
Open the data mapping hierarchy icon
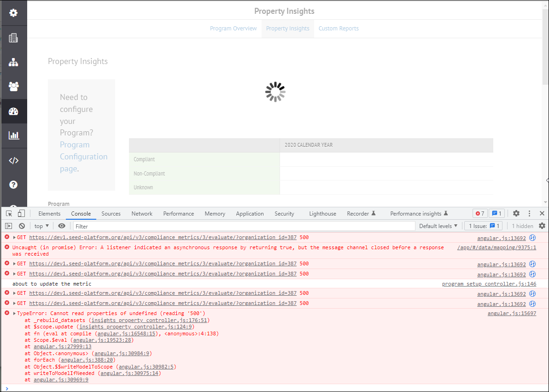[13, 62]
